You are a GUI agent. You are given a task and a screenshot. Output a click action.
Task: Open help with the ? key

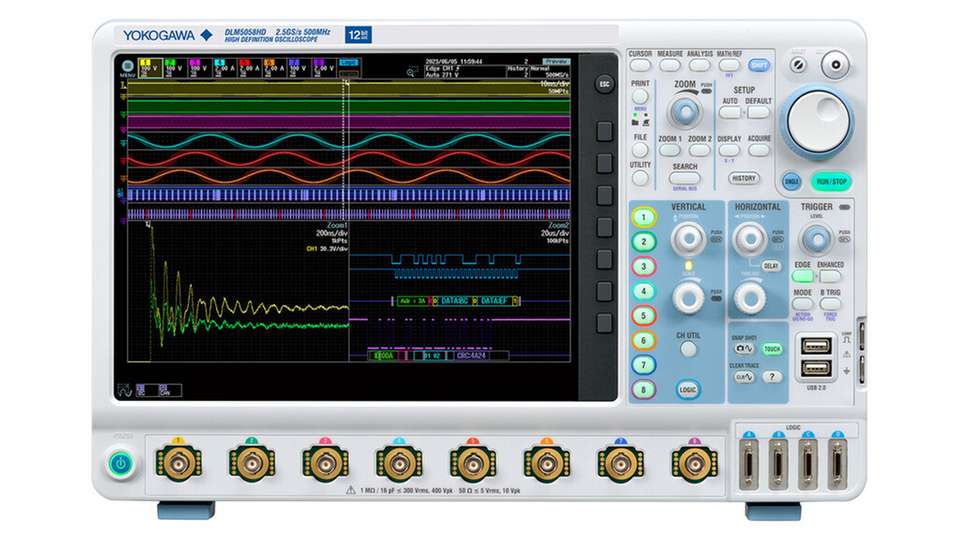tap(772, 377)
